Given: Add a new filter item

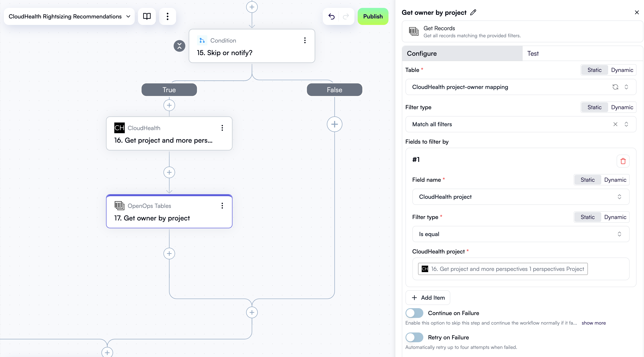Looking at the screenshot, I should (428, 297).
